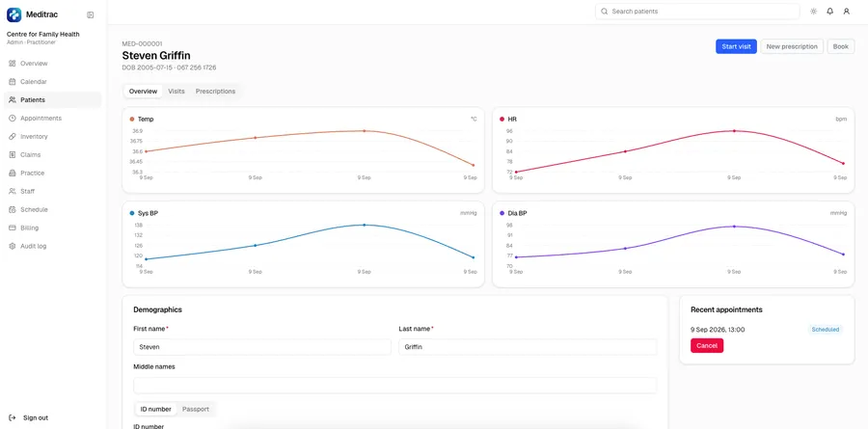Screen dimensions: 868x429
Task: Collapse the sidebar panel toggle icon
Action: [91, 15]
